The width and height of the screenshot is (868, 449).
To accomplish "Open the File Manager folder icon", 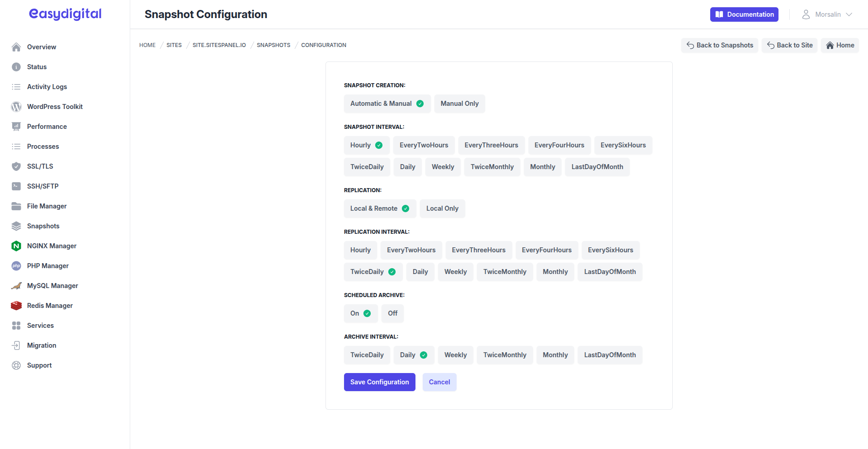I will click(x=16, y=206).
